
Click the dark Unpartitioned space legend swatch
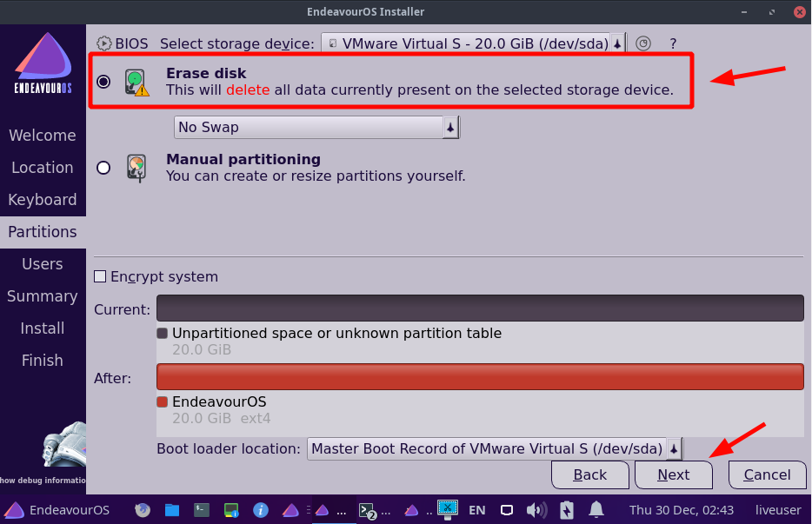(x=162, y=333)
